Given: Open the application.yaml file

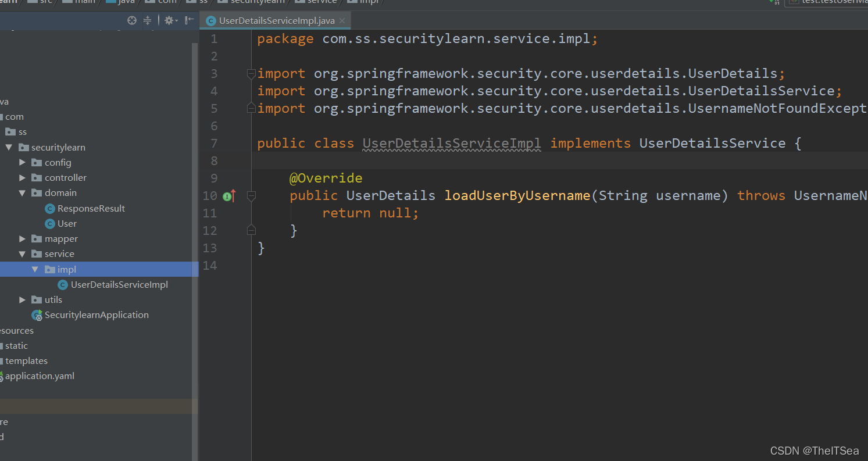Looking at the screenshot, I should (x=40, y=376).
